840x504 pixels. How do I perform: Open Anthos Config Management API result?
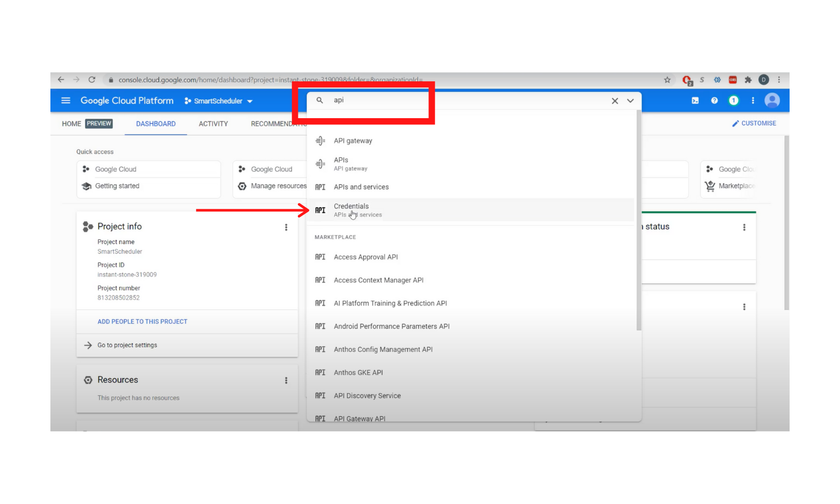[470, 349]
